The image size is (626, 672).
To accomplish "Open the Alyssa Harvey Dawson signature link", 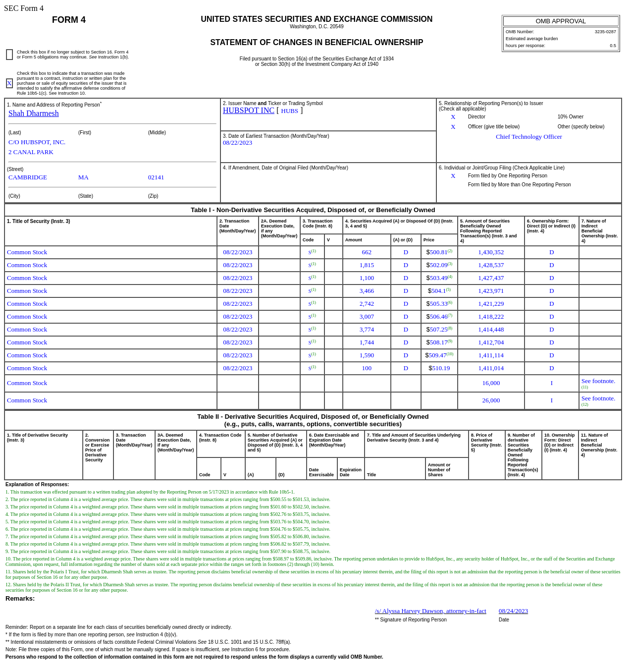I will [430, 611].
